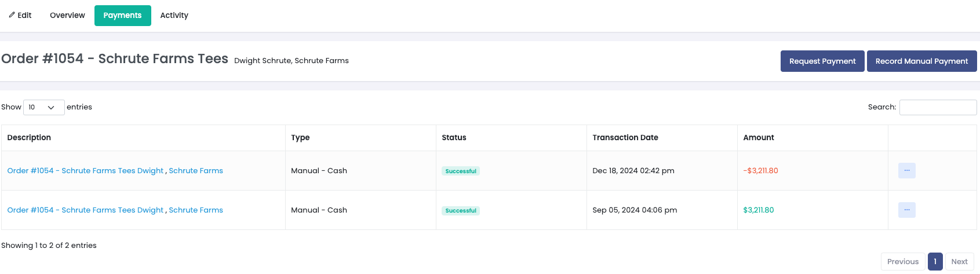Screen dimensions: 980x274
Task: Select the Dec 18, 2024 02:42 pm date
Action: [633, 171]
